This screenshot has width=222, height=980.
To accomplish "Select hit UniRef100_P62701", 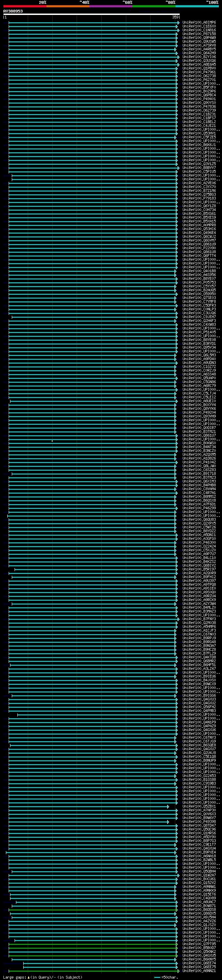I will pyautogui.click(x=199, y=80).
